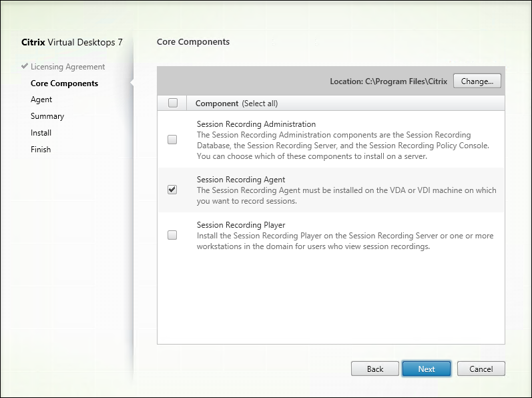This screenshot has width=532, height=398.
Task: Click the Change... location button
Action: [x=477, y=81]
